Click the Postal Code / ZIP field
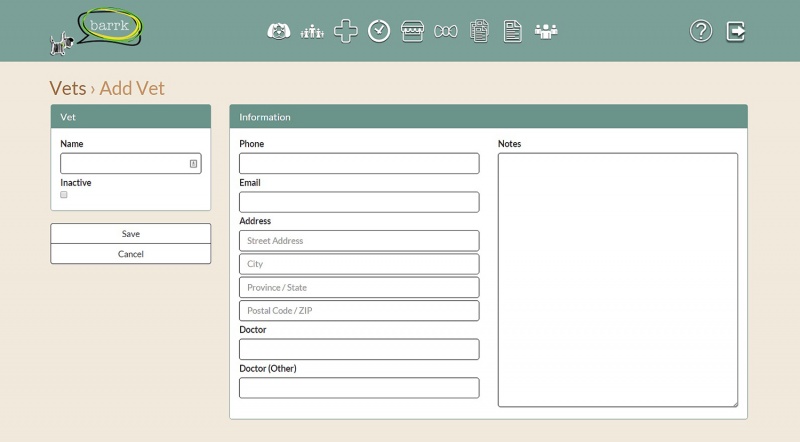 (x=359, y=310)
